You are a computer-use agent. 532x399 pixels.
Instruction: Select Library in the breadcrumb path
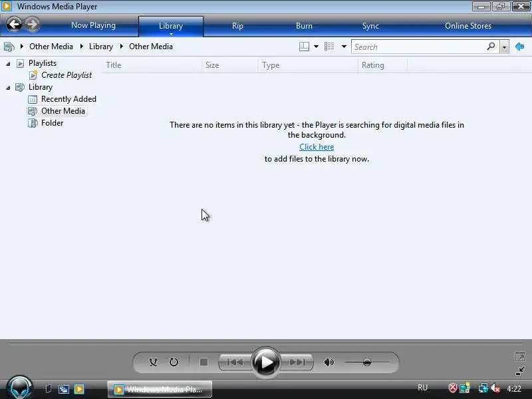101,47
